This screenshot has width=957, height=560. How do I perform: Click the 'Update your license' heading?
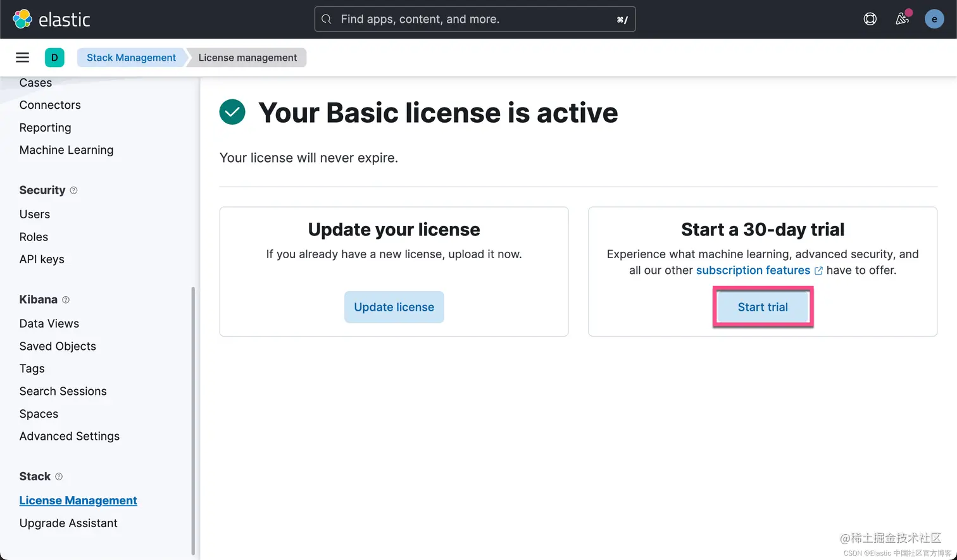point(394,230)
